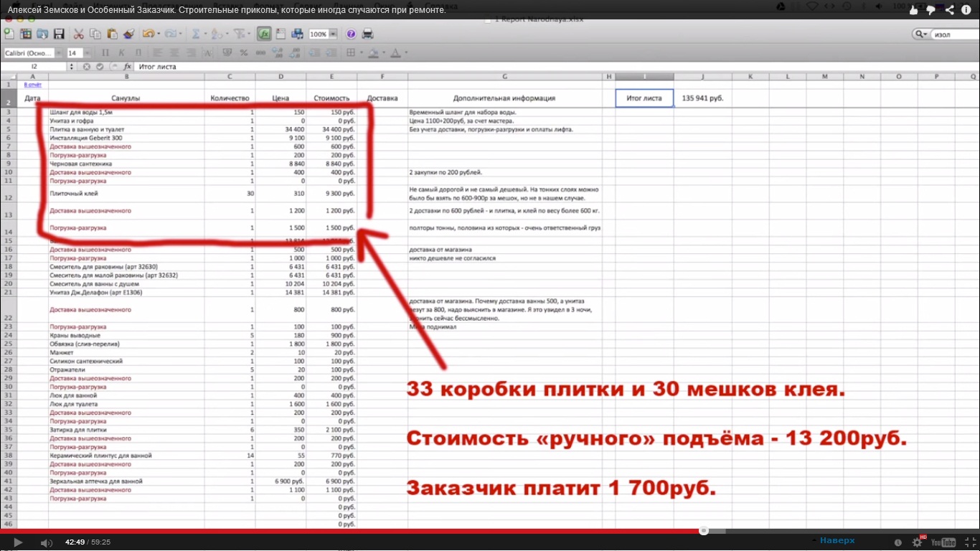
Task: Share the video via share icon
Action: tap(949, 10)
